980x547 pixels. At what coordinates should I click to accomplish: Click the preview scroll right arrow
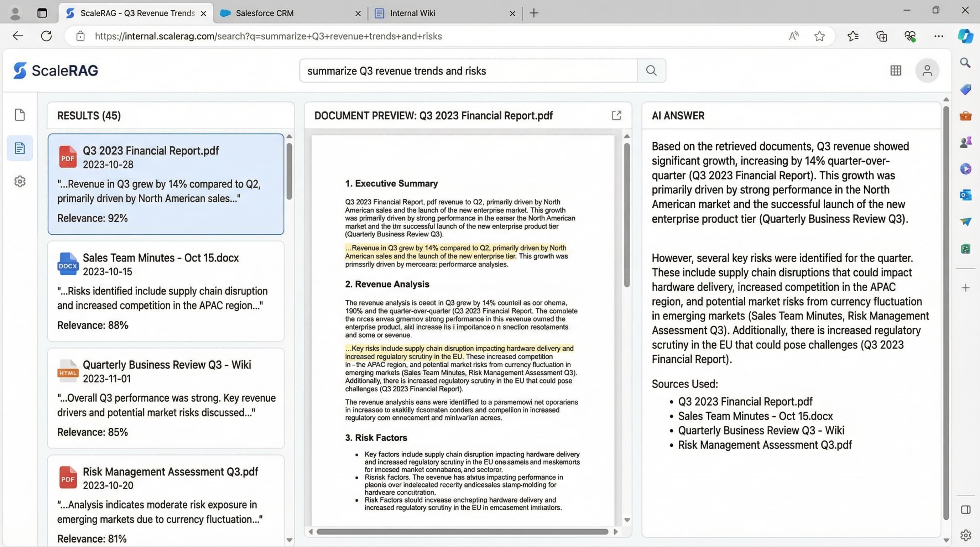[x=616, y=531]
